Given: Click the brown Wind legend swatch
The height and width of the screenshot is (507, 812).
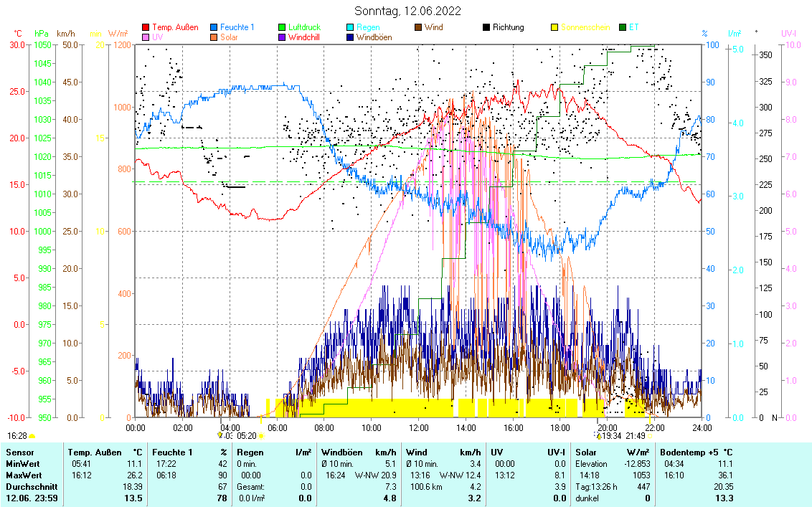Looking at the screenshot, I should click(x=418, y=27).
